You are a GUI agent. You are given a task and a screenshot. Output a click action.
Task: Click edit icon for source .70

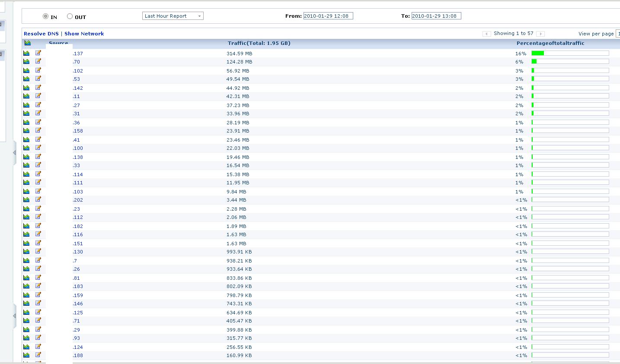pos(38,61)
